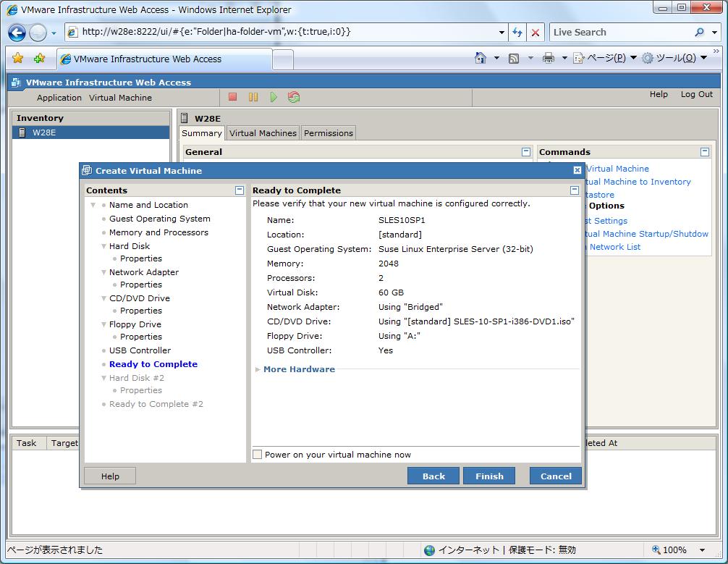Screen dimensions: 728x564
Task: Open a new browser tab
Action: pyautogui.click(x=283, y=59)
